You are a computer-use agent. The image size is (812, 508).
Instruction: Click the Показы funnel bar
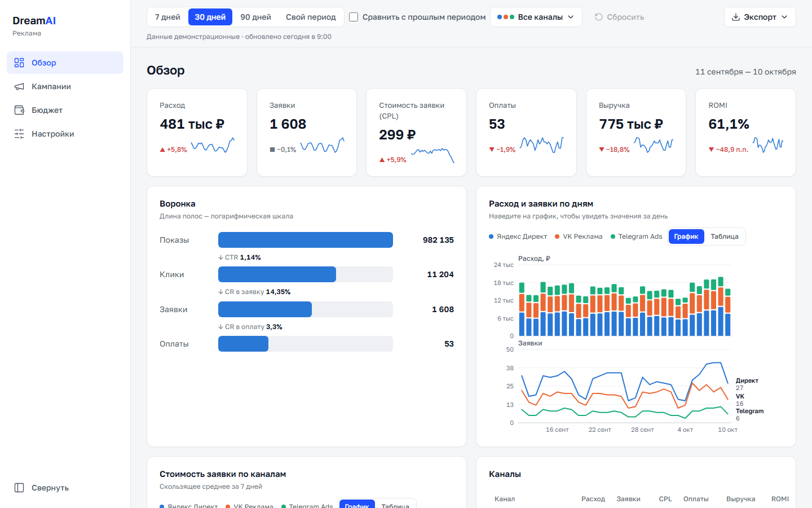pyautogui.click(x=306, y=240)
